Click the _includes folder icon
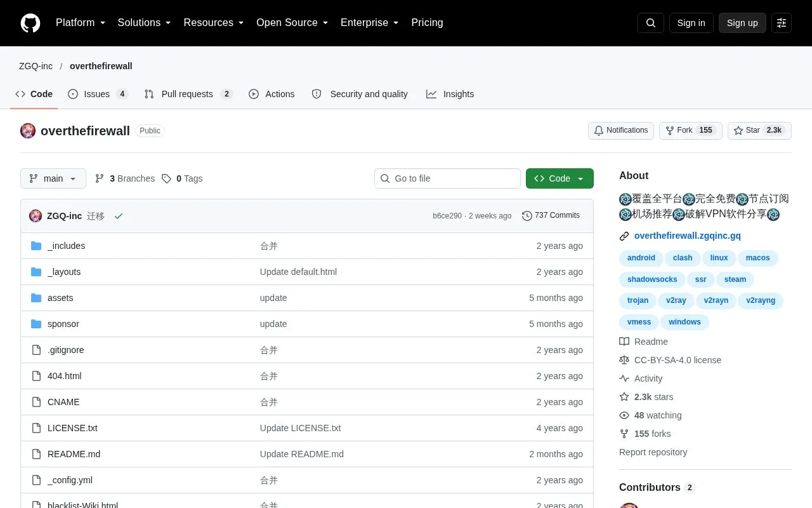 pyautogui.click(x=36, y=246)
